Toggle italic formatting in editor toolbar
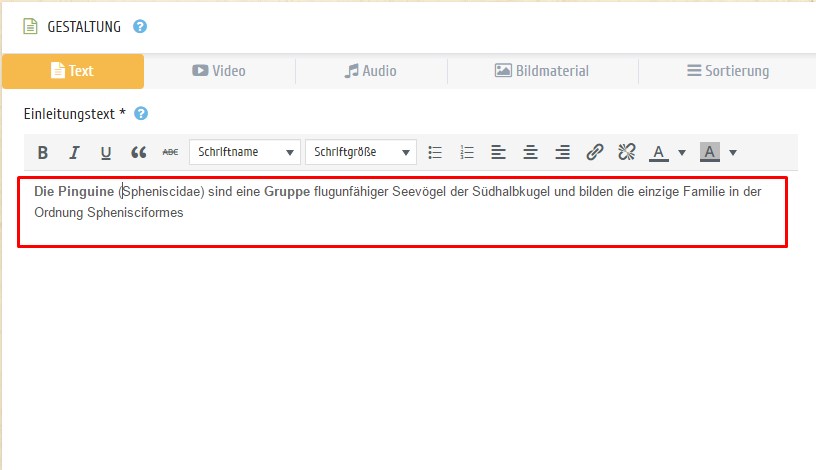816x470 pixels. click(74, 153)
